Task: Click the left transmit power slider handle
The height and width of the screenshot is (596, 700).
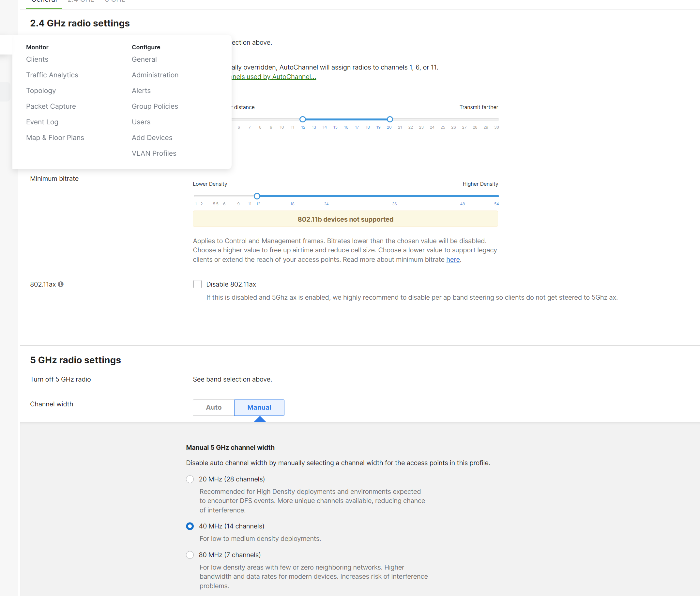Action: (303, 119)
